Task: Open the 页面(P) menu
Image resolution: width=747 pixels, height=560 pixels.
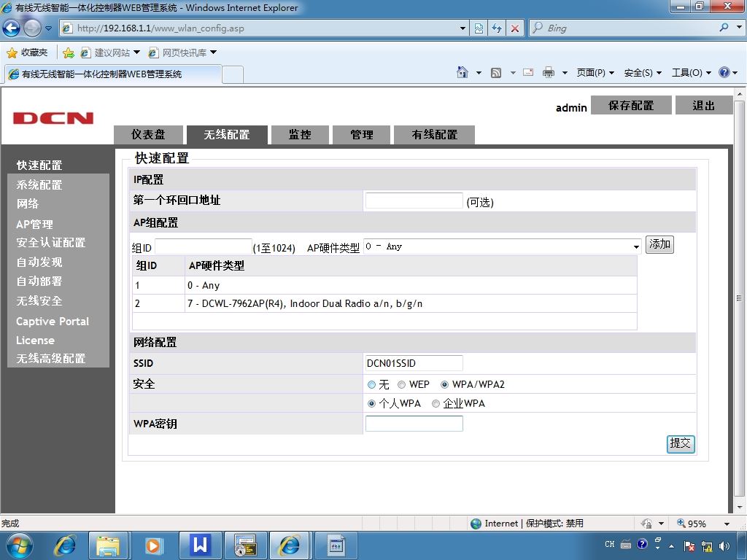Action: click(595, 72)
